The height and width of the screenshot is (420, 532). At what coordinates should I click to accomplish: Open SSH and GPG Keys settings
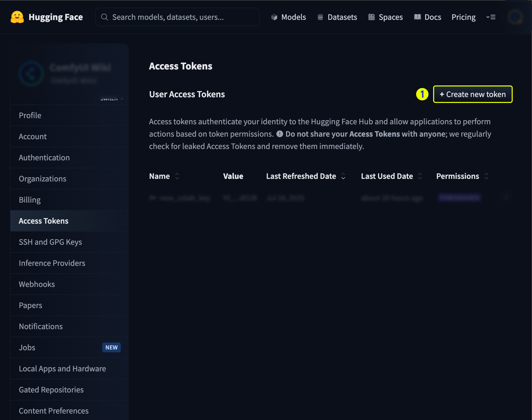point(50,242)
